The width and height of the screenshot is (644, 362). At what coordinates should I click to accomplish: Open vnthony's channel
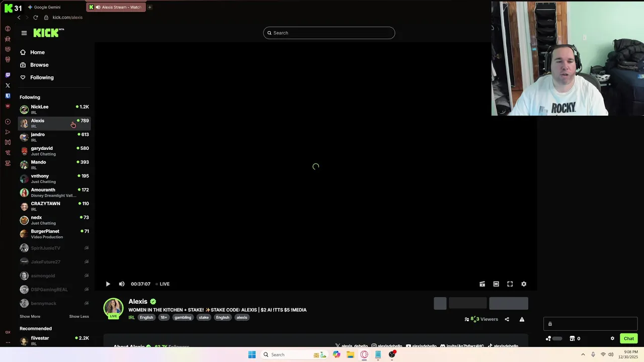pos(54,178)
